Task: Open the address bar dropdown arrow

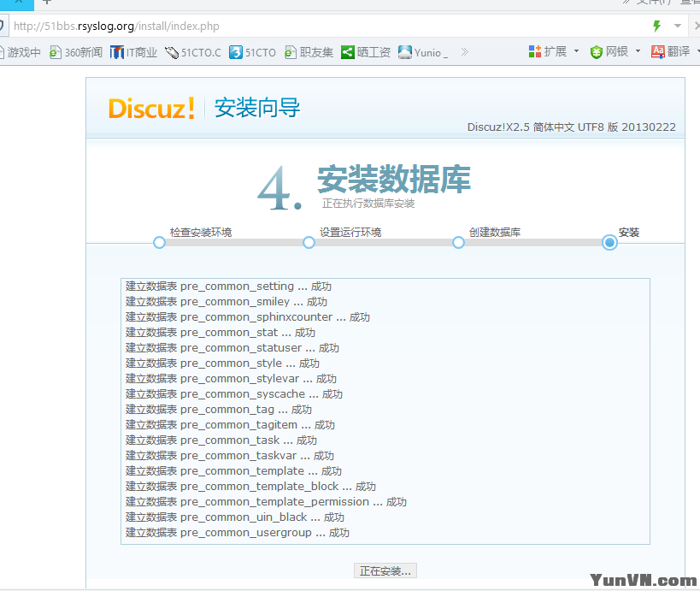Action: (678, 26)
